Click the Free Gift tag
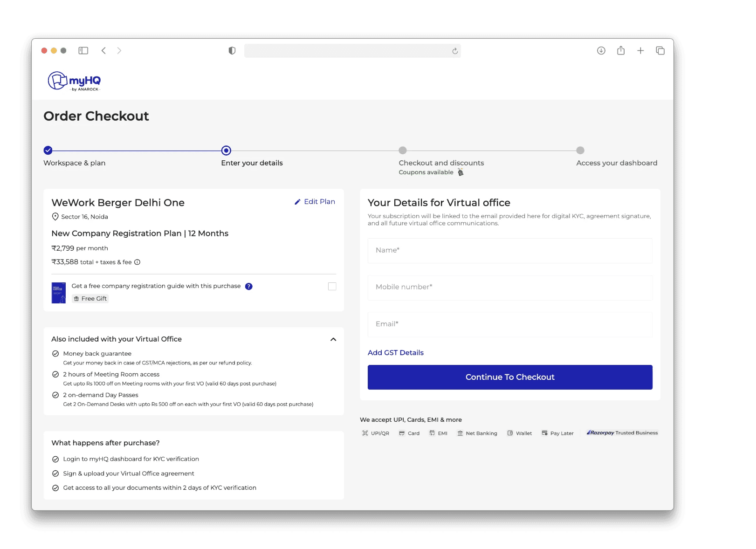This screenshot has height=549, width=756. click(90, 299)
